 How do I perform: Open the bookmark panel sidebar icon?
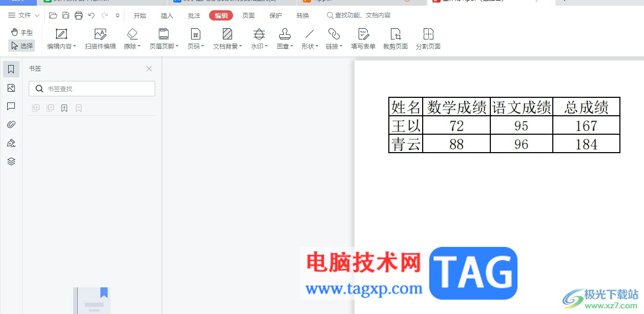[11, 69]
